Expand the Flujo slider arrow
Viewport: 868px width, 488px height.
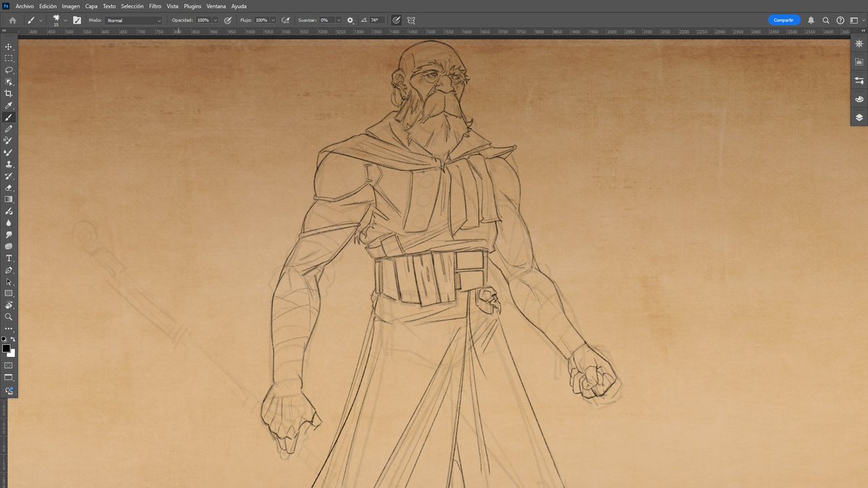pos(273,20)
